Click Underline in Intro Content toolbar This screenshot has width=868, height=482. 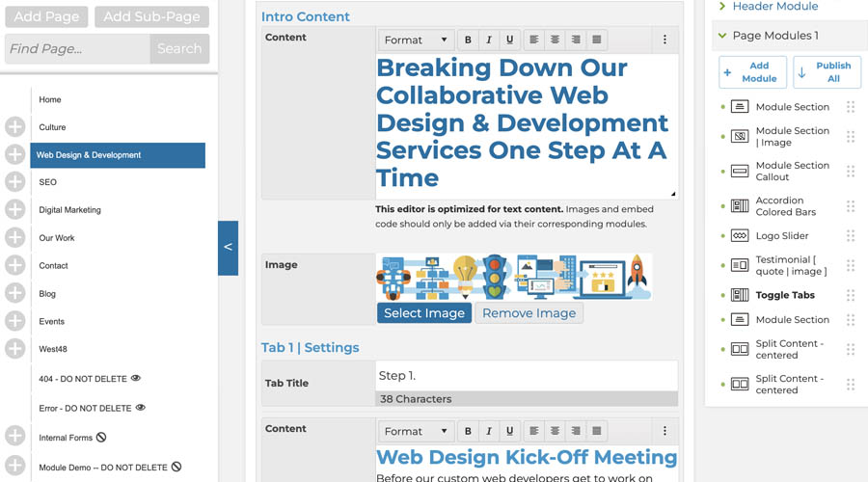pos(509,40)
